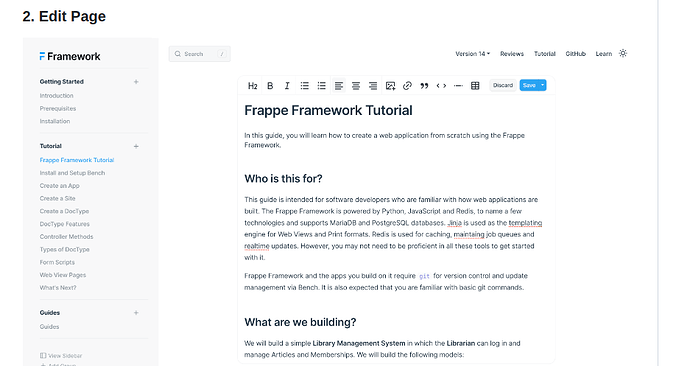Screen dimensions: 690x366
Task: Open Form Scripts page
Action: click(57, 262)
